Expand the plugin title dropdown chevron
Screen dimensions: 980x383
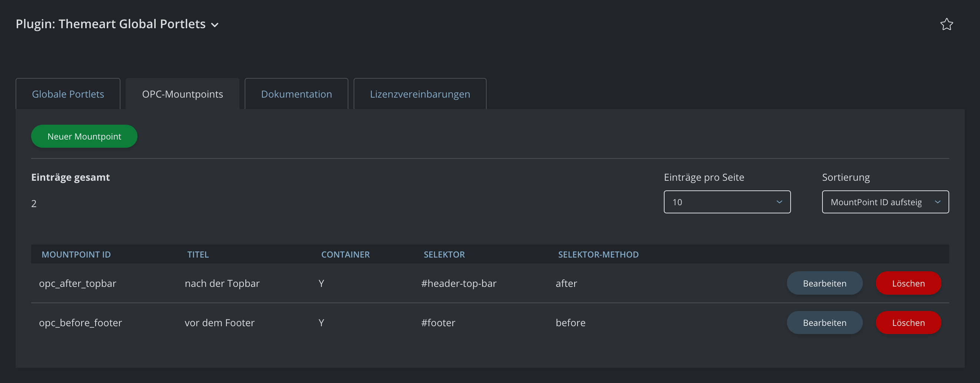(x=215, y=25)
